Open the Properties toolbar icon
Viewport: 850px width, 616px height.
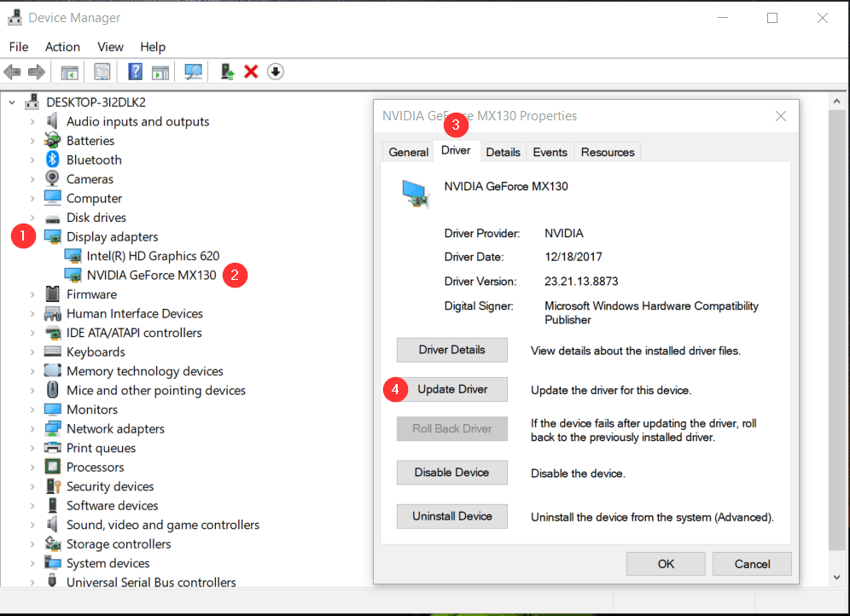point(102,72)
